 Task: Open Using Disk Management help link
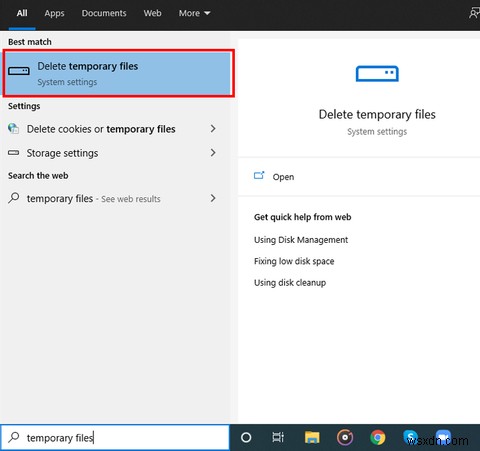click(301, 240)
